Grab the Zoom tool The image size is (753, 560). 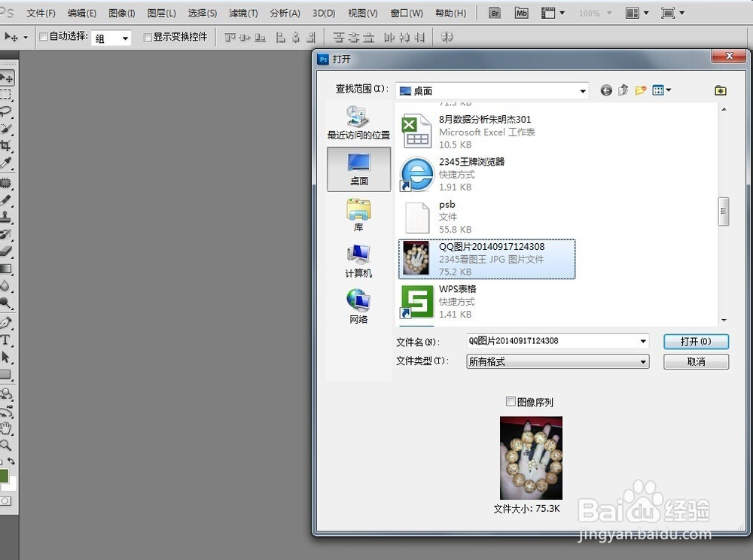click(8, 444)
